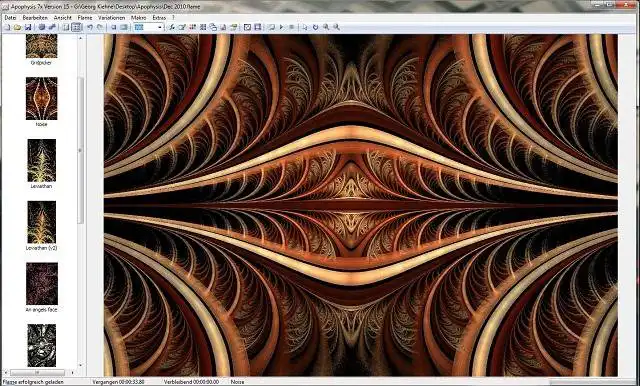Screen dimensions: 640x386
Task: Open the Gradient window icon
Action: (x=192, y=27)
